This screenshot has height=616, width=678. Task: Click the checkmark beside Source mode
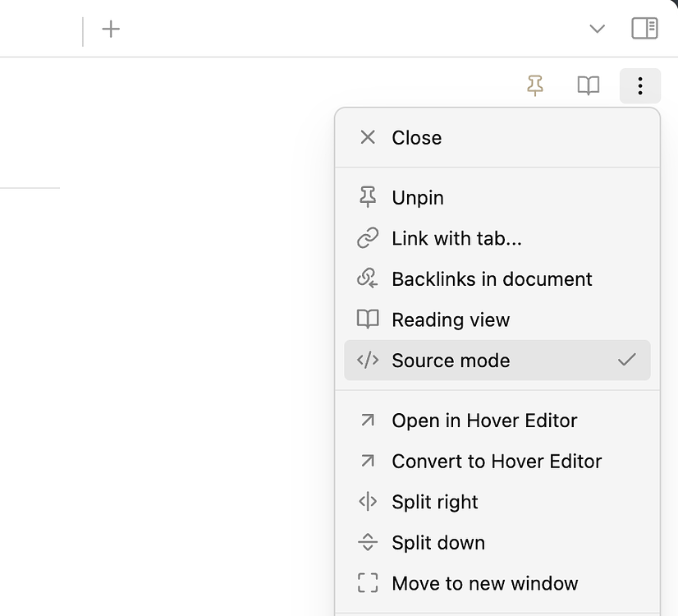coord(626,360)
